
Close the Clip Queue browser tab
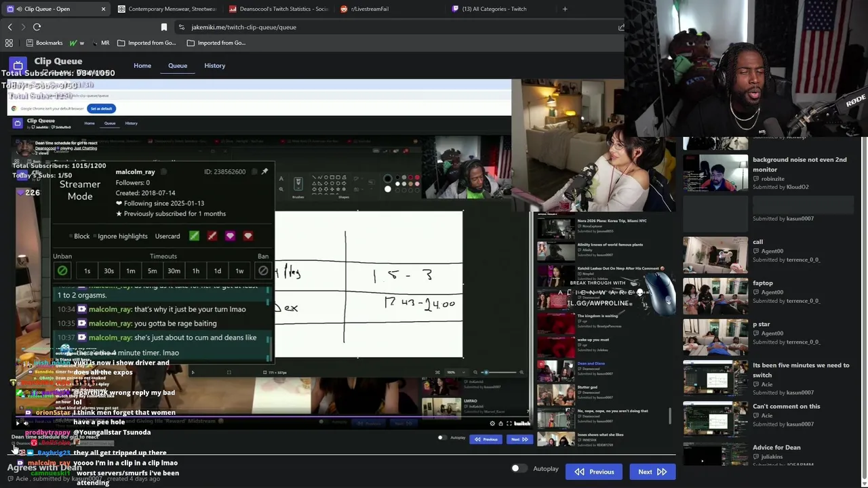(x=103, y=9)
